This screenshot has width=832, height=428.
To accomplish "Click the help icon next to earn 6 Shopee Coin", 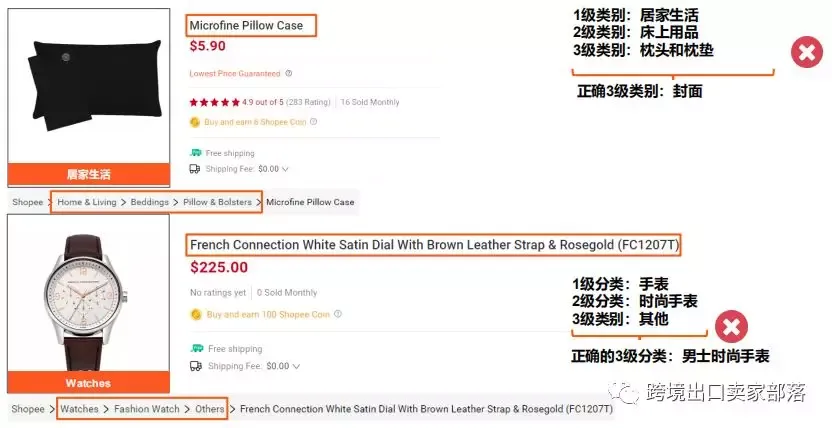I will 313,121.
